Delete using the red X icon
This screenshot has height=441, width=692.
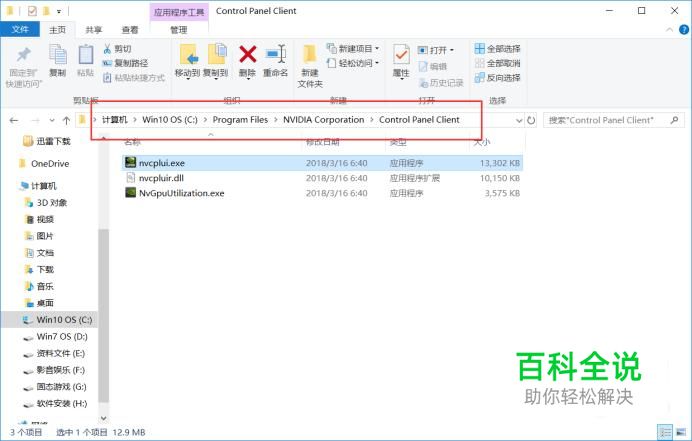(x=248, y=55)
